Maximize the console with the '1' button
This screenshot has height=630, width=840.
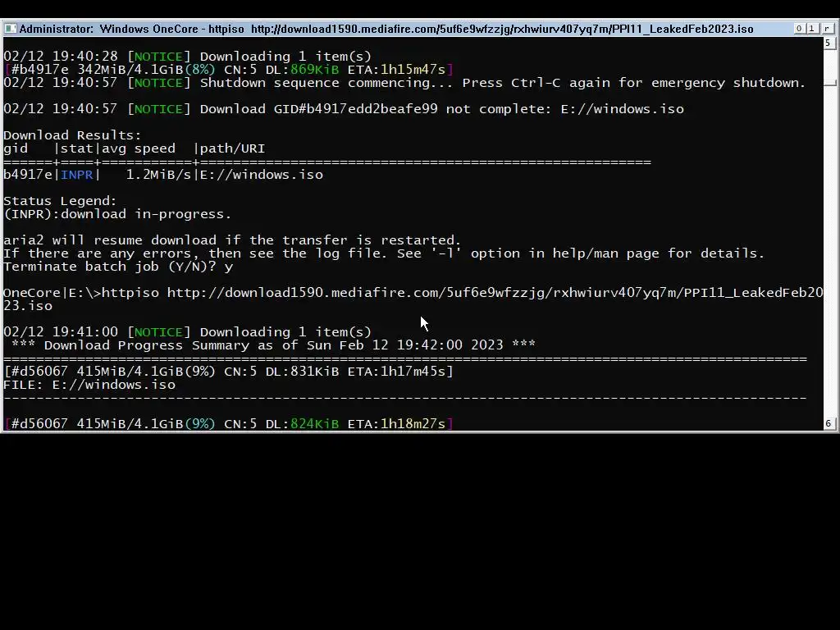[x=811, y=29]
